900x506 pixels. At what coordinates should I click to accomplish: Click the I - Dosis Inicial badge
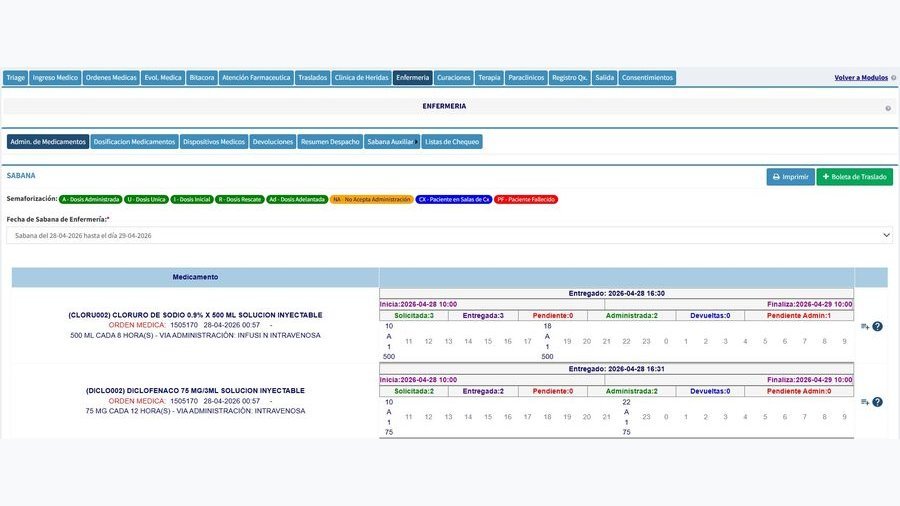192,200
